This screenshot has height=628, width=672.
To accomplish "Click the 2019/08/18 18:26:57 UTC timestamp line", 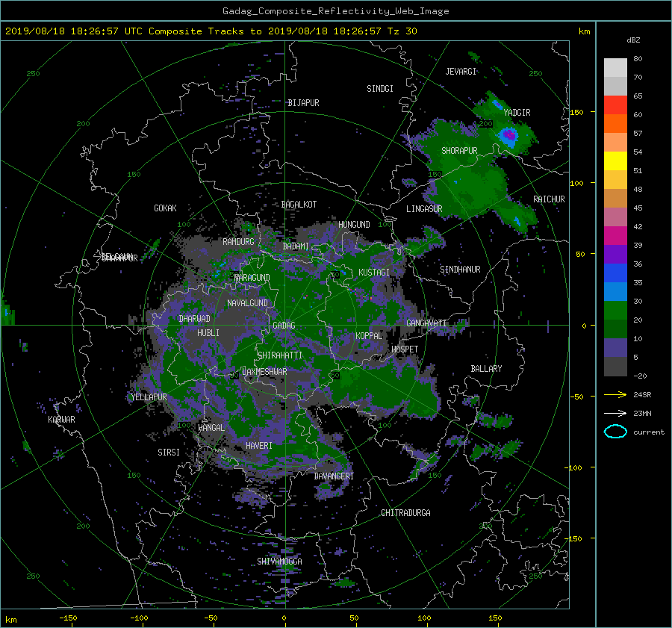I will [x=211, y=31].
